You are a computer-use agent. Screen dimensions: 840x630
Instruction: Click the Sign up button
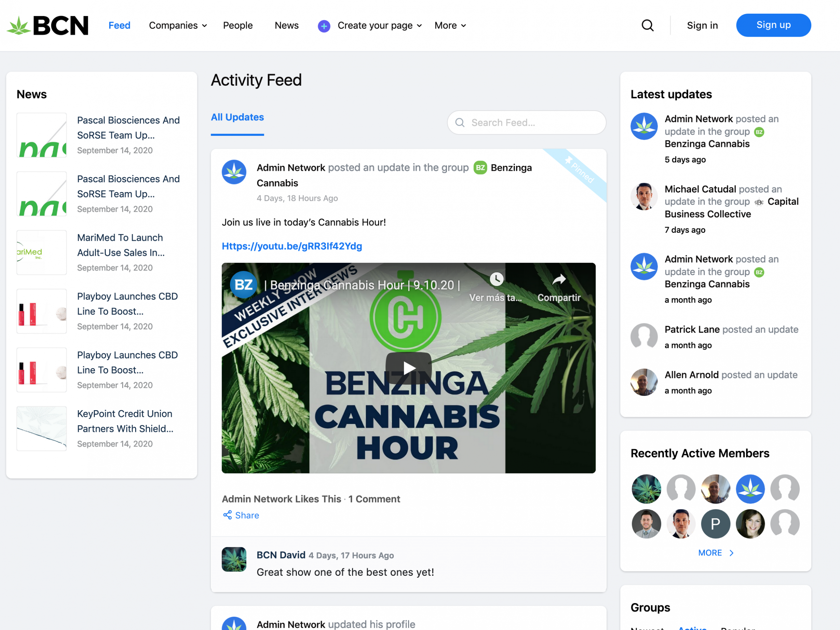point(773,25)
